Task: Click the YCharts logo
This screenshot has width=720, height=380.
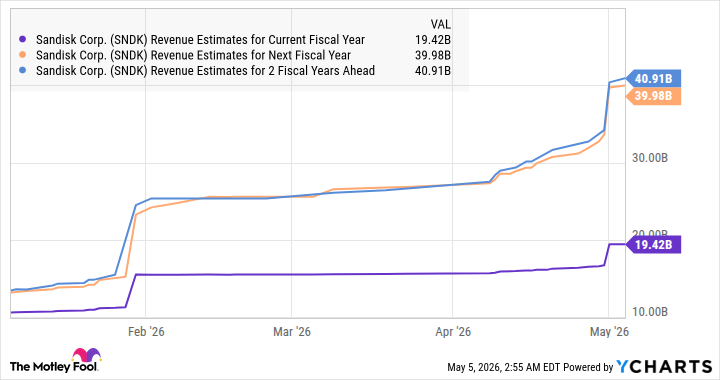Action: tap(664, 366)
